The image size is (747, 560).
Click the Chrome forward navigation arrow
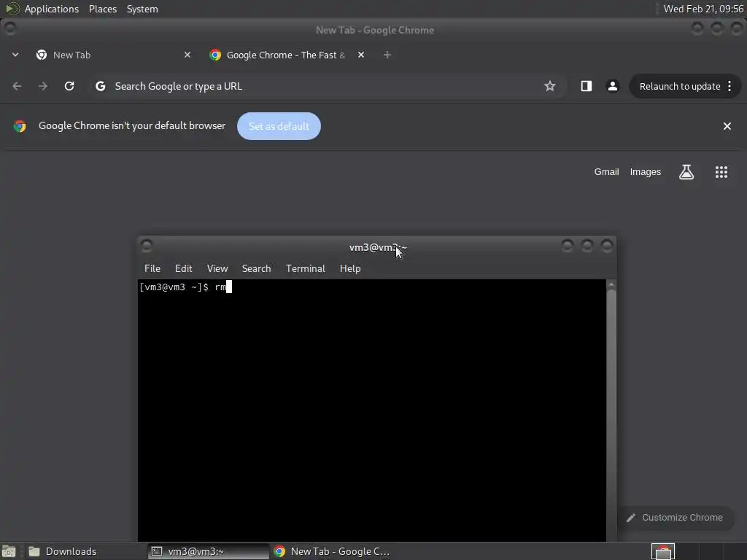tap(43, 86)
